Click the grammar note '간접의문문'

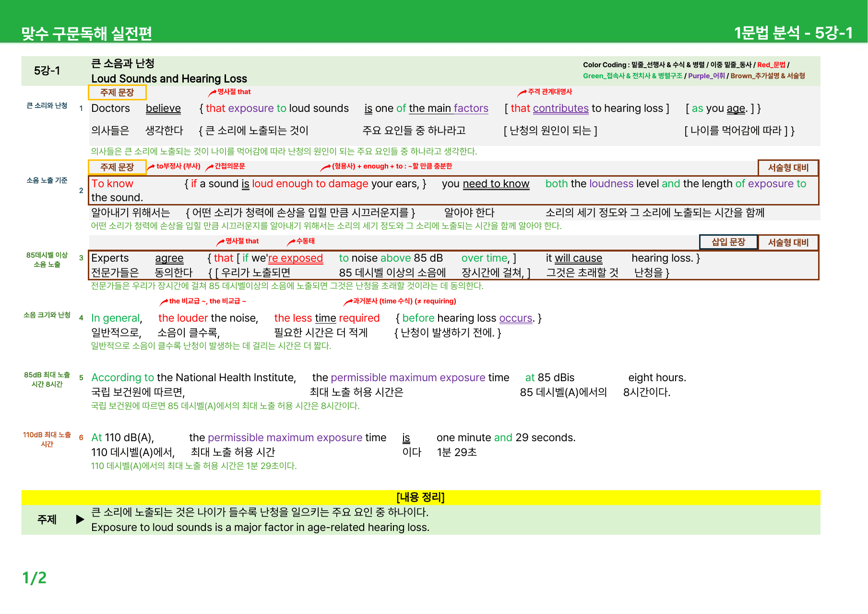229,166
